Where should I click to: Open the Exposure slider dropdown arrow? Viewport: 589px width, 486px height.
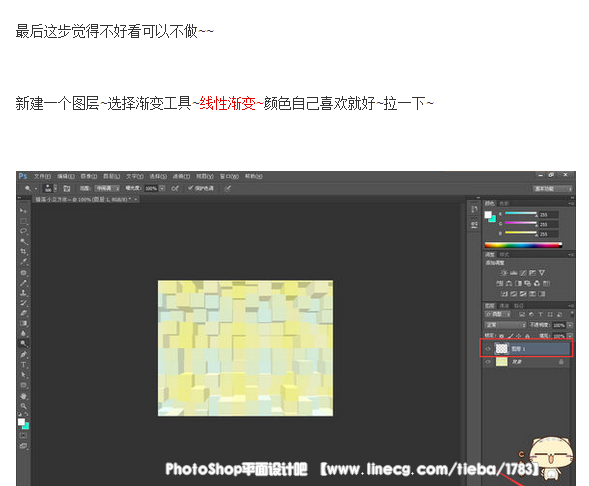tap(162, 188)
